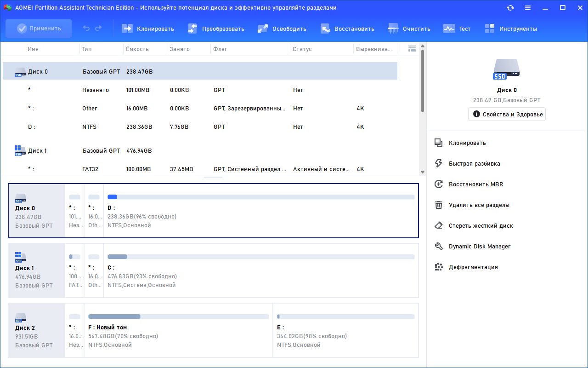Click the Дефрагментация icon
The height and width of the screenshot is (368, 588).
click(x=438, y=267)
